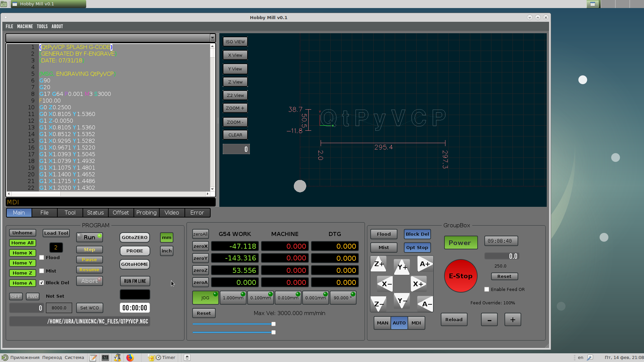Switch to the Probing tab
644x362 pixels.
coord(146,213)
